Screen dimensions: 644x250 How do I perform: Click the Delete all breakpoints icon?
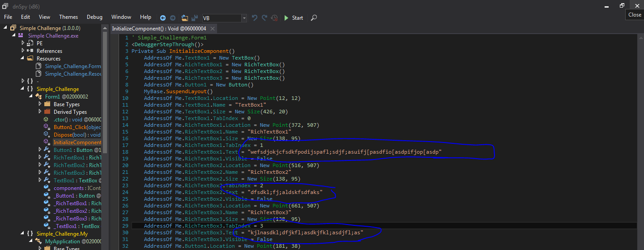[274, 18]
